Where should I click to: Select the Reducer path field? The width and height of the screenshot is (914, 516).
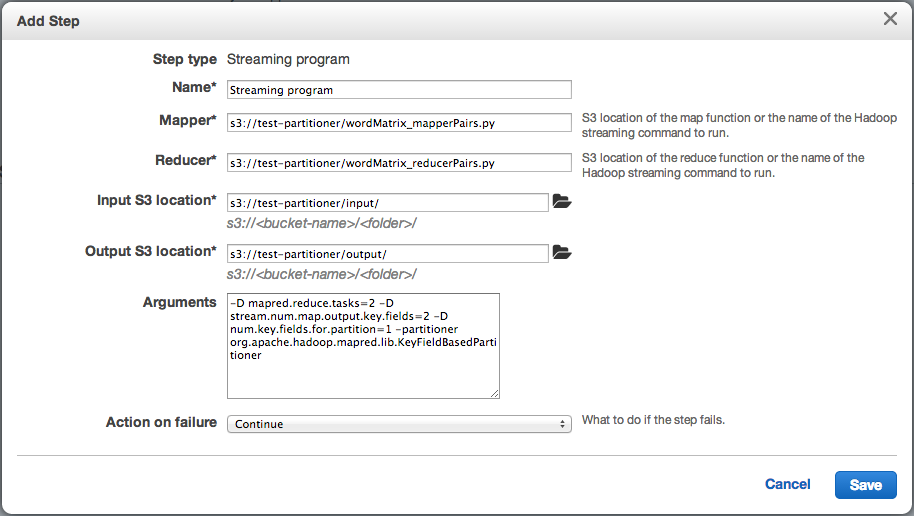(399, 162)
